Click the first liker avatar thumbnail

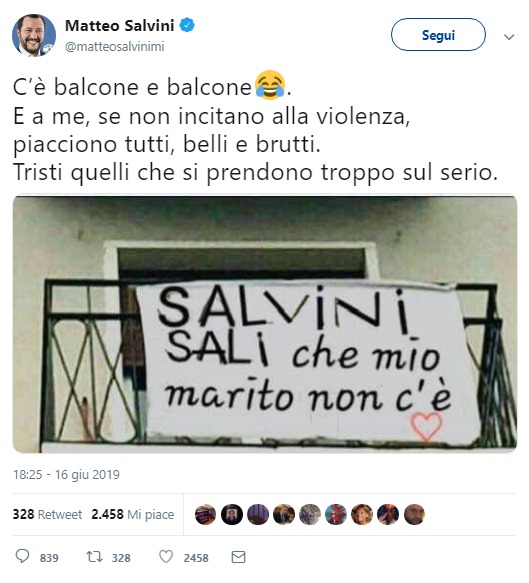coord(205,515)
